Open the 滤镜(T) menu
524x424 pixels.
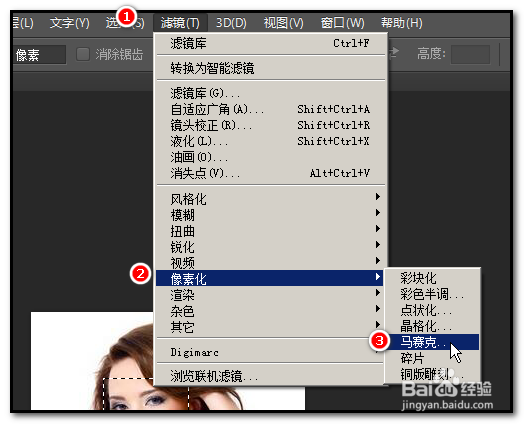pyautogui.click(x=180, y=23)
